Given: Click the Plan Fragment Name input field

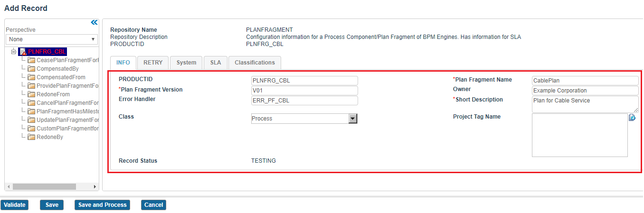Looking at the screenshot, I should click(x=585, y=81).
